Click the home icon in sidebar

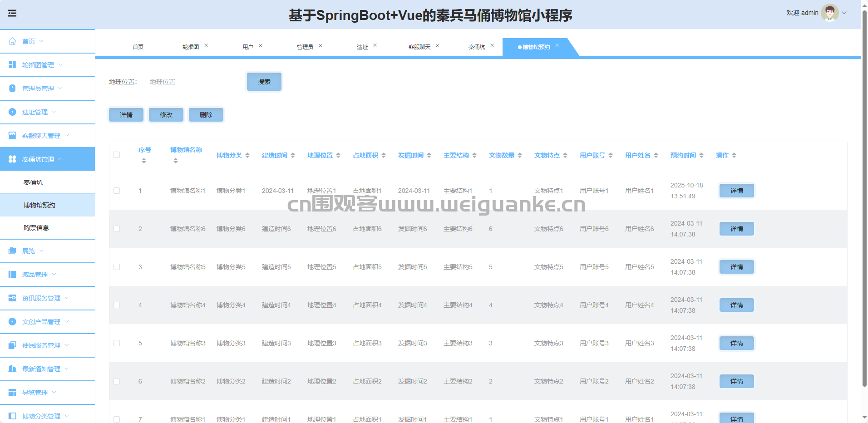(12, 41)
